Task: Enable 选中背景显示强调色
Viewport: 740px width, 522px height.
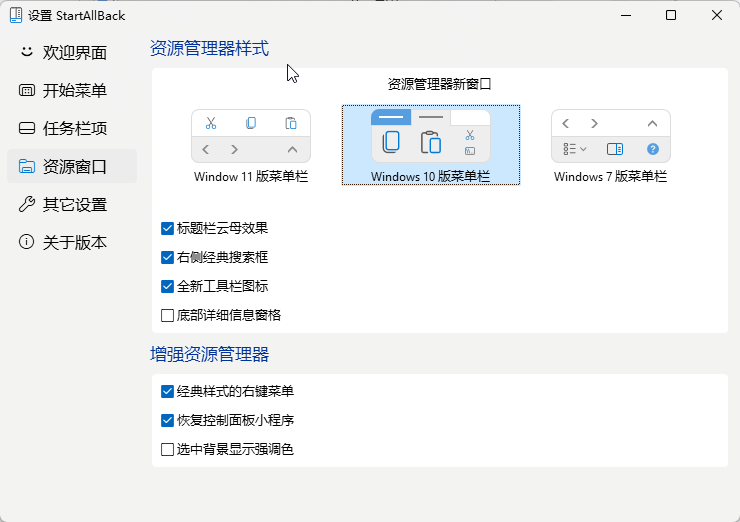Action: (x=168, y=449)
